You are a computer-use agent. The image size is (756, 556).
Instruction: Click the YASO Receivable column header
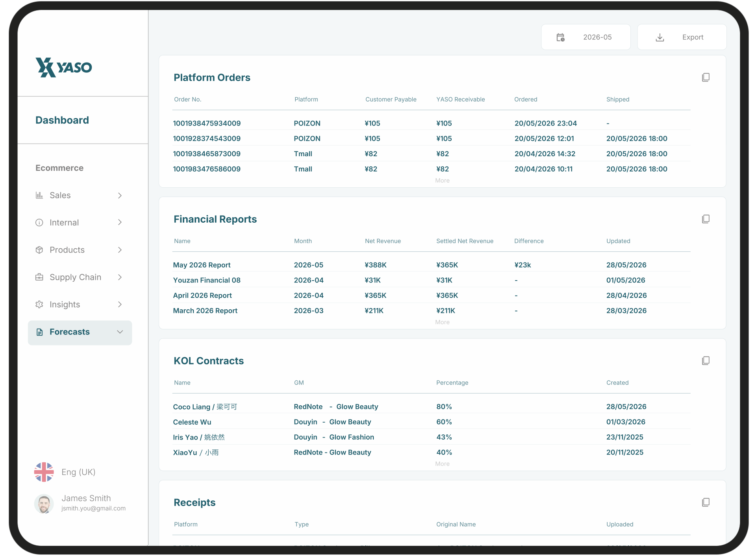[x=461, y=100]
